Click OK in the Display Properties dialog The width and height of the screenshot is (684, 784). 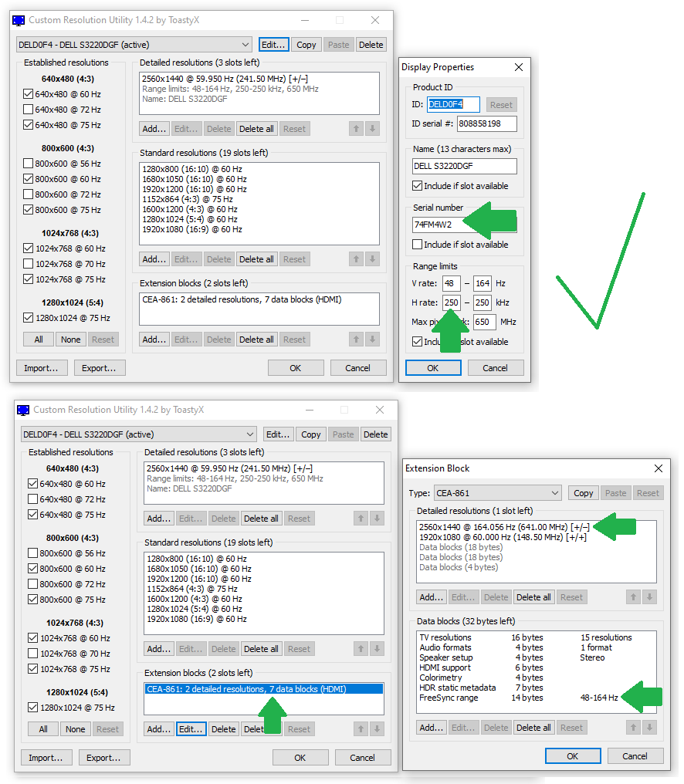(x=433, y=368)
